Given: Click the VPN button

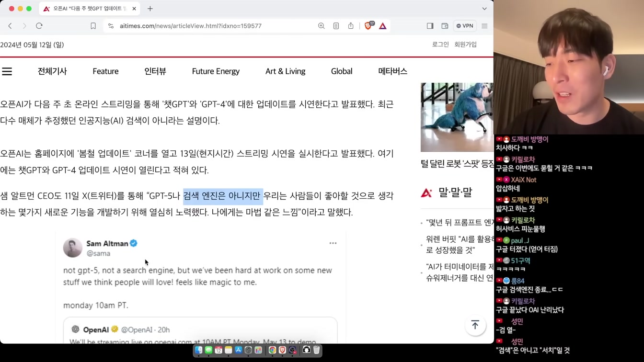Looking at the screenshot, I should click(x=465, y=26).
